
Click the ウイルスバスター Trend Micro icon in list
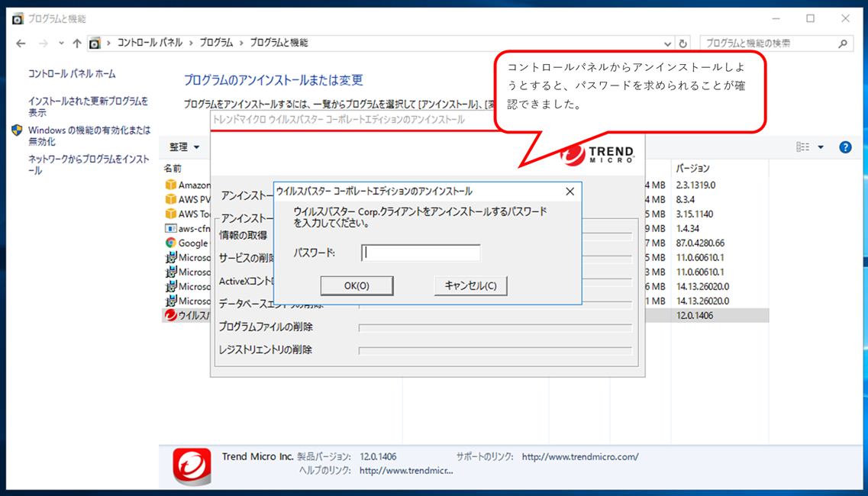coord(169,315)
